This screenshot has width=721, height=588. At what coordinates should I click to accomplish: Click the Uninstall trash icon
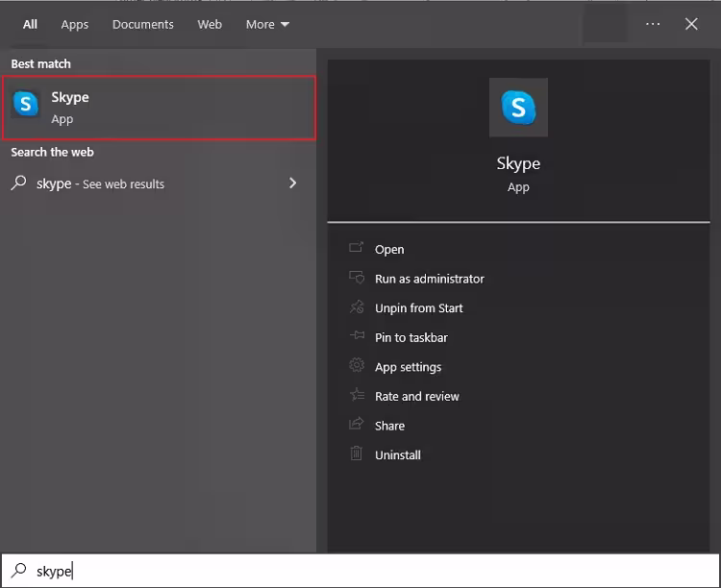[357, 453]
